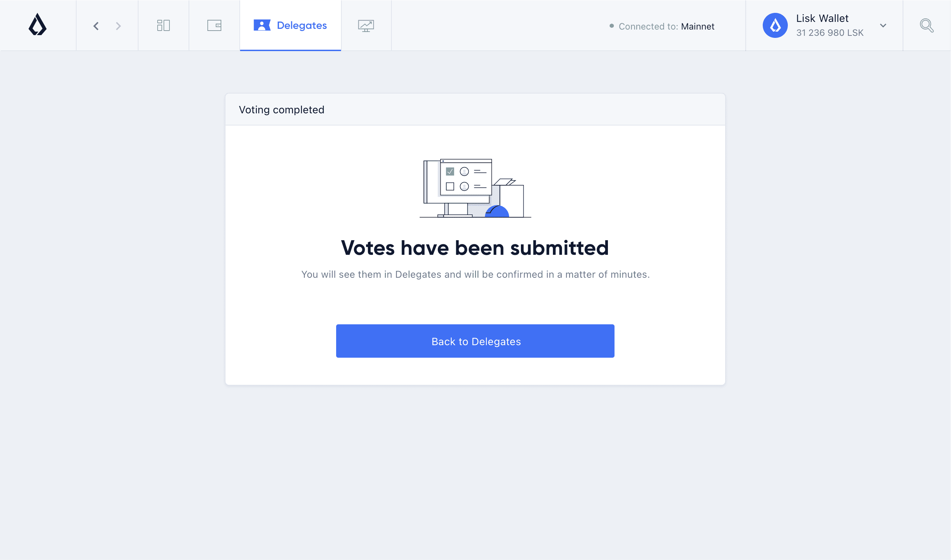The height and width of the screenshot is (560, 951).
Task: Click Back to Delegates button
Action: 475,341
